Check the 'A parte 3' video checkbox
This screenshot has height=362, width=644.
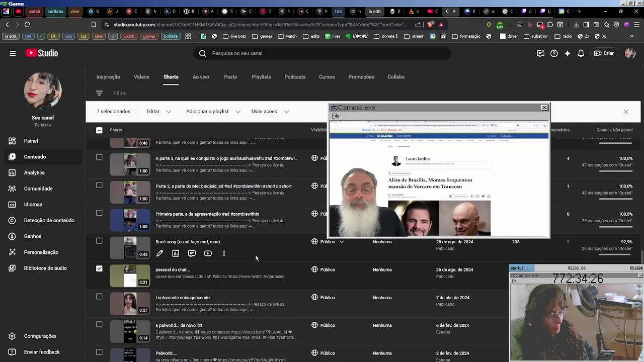(x=99, y=157)
